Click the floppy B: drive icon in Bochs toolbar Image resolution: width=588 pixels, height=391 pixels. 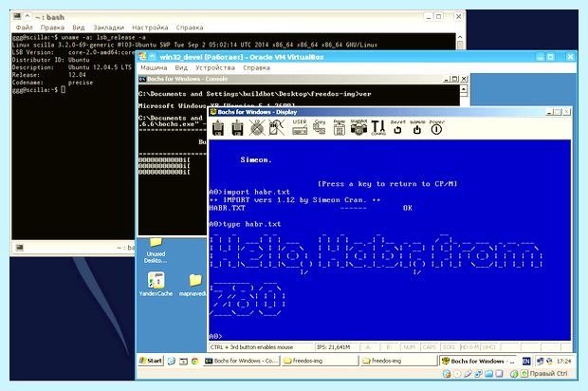tap(237, 128)
